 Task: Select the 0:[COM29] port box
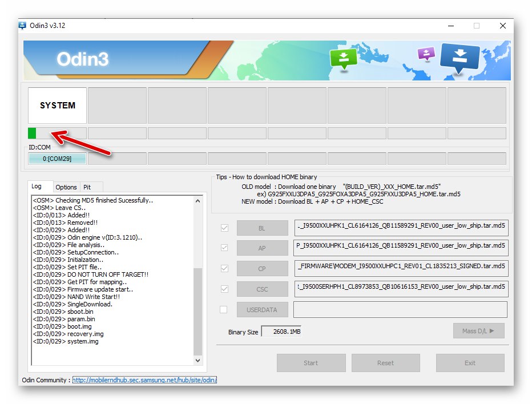click(x=57, y=159)
